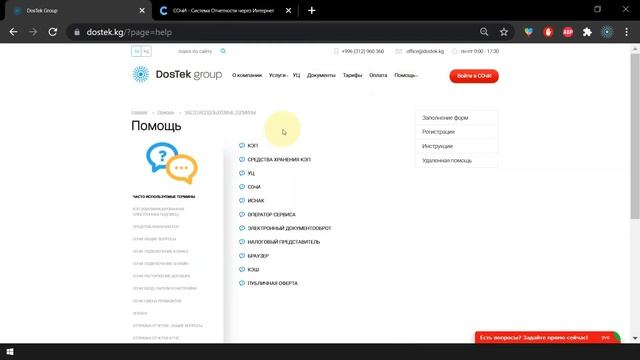Click the zoom magnifier in address bar

click(484, 32)
